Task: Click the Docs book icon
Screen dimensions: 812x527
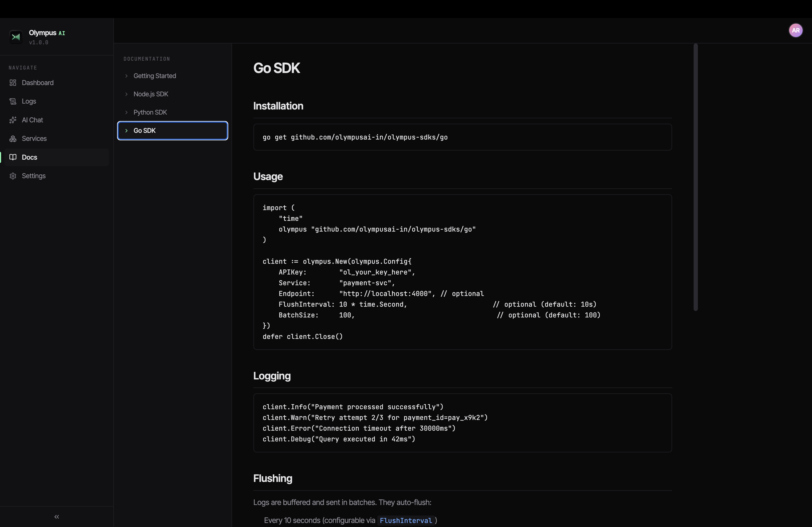Action: 13,157
